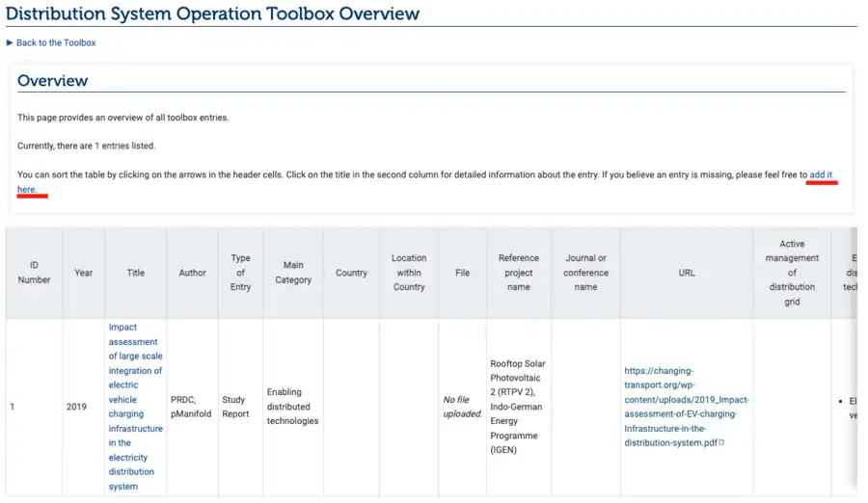Click the Title column header
The height and width of the screenshot is (503, 868).
click(136, 273)
